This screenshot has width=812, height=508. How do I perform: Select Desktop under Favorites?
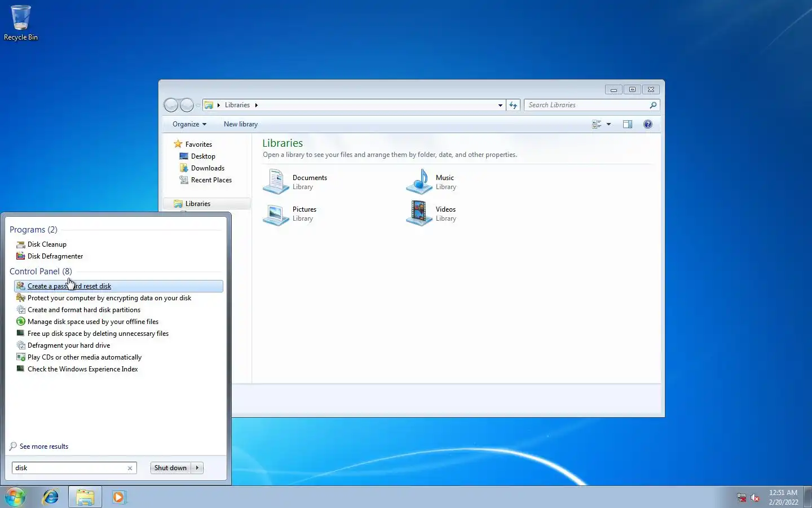click(x=203, y=156)
